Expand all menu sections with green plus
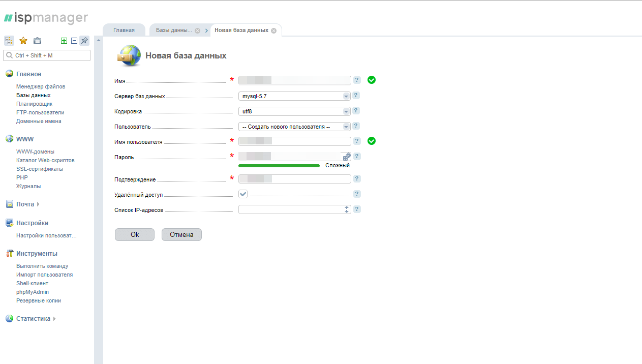Image resolution: width=642 pixels, height=364 pixels. 64,41
